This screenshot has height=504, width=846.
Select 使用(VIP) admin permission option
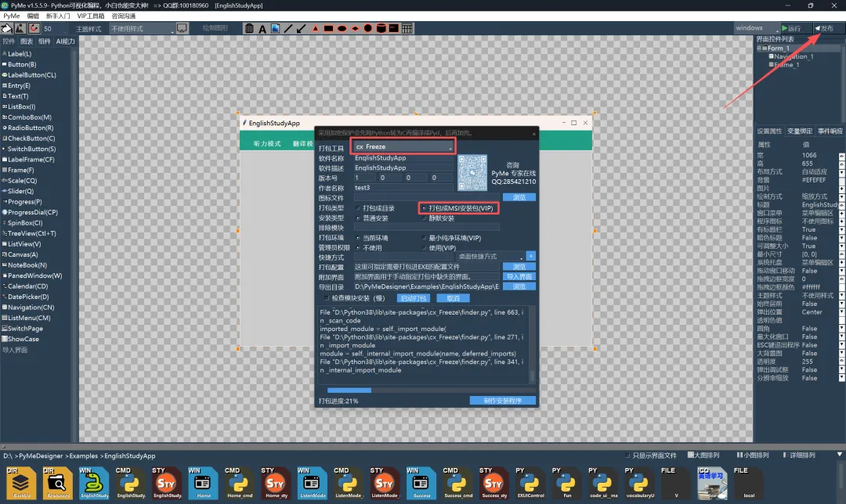coord(439,248)
